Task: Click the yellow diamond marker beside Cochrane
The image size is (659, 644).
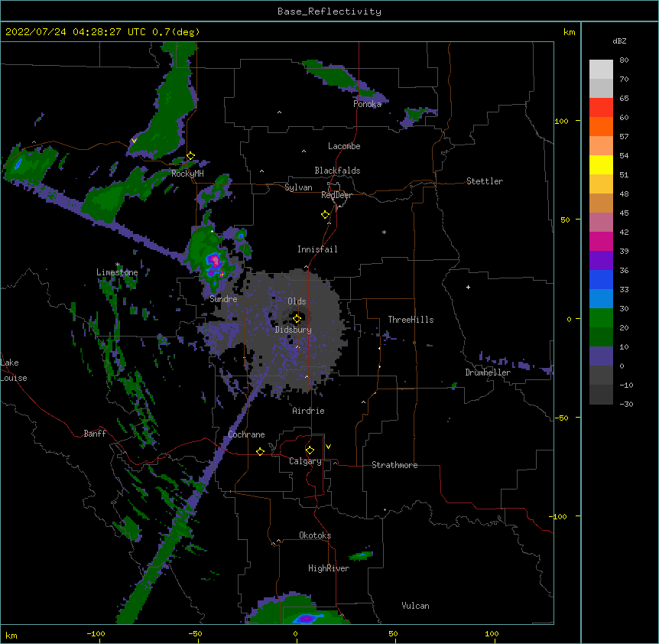Action: tap(260, 451)
